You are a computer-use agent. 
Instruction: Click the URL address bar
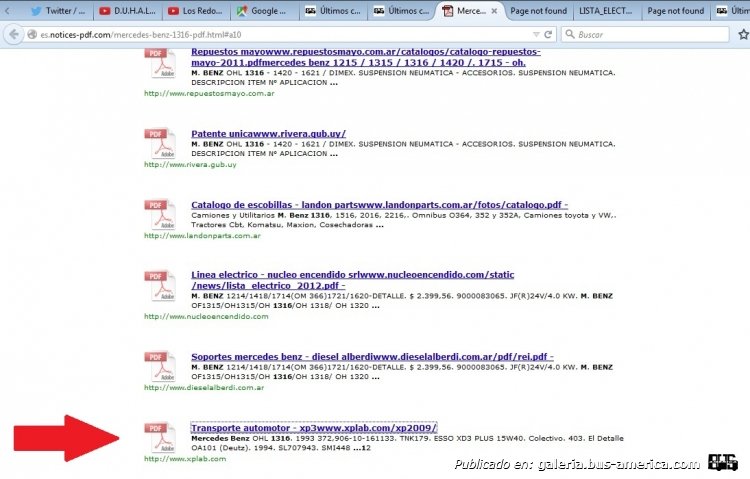(270, 34)
